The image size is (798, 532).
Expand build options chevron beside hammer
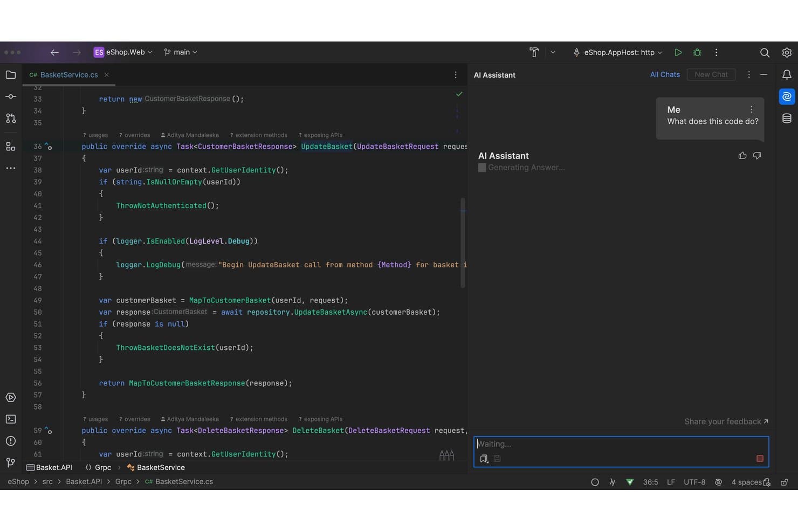coord(553,52)
